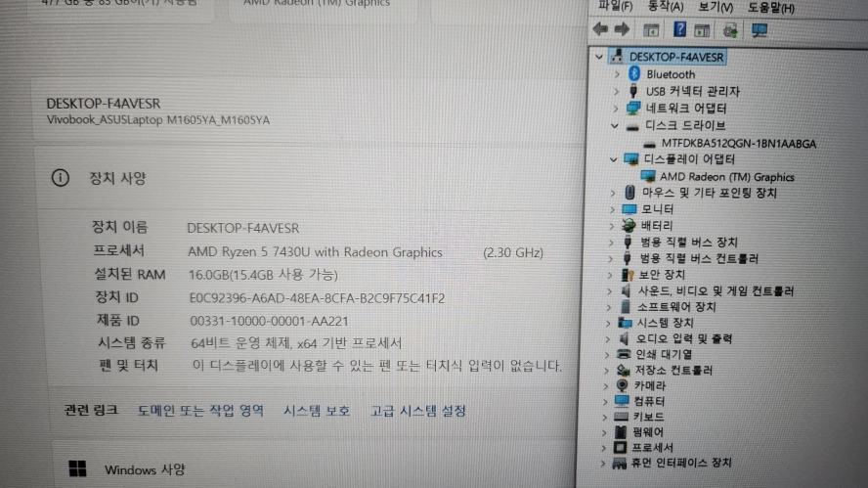This screenshot has height=488, width=868.
Task: Click the Forward arrow in Device Manager toolbar
Action: (623, 29)
